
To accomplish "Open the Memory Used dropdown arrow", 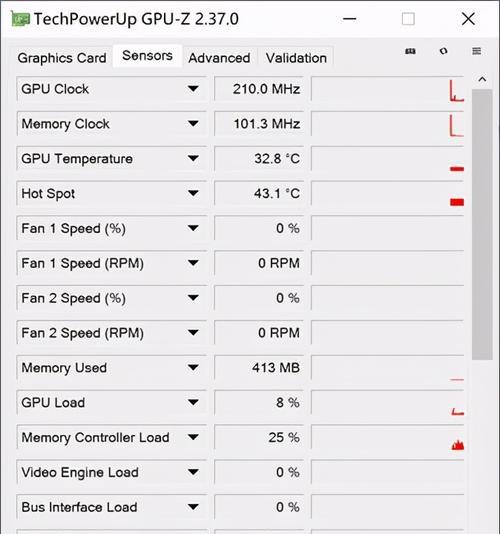I will pos(193,367).
